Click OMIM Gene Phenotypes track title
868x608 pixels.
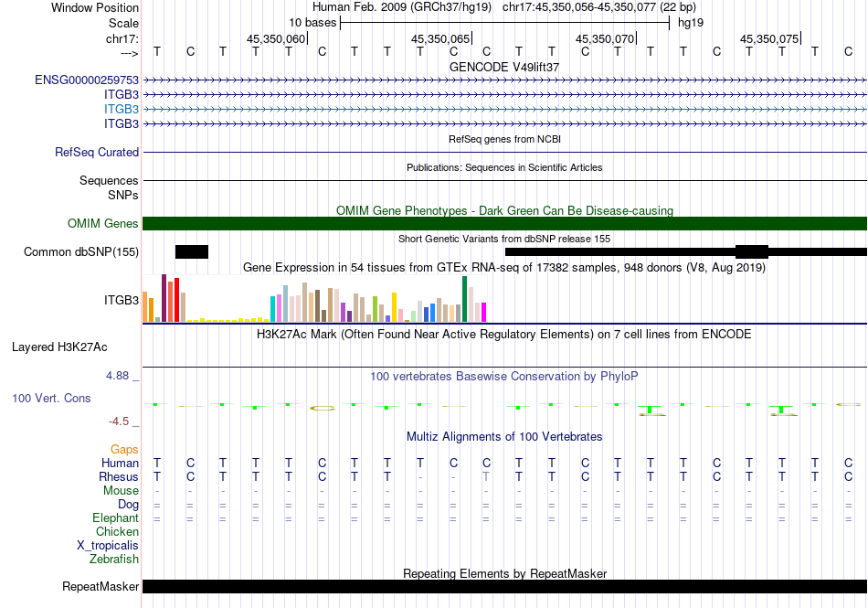[x=504, y=210]
